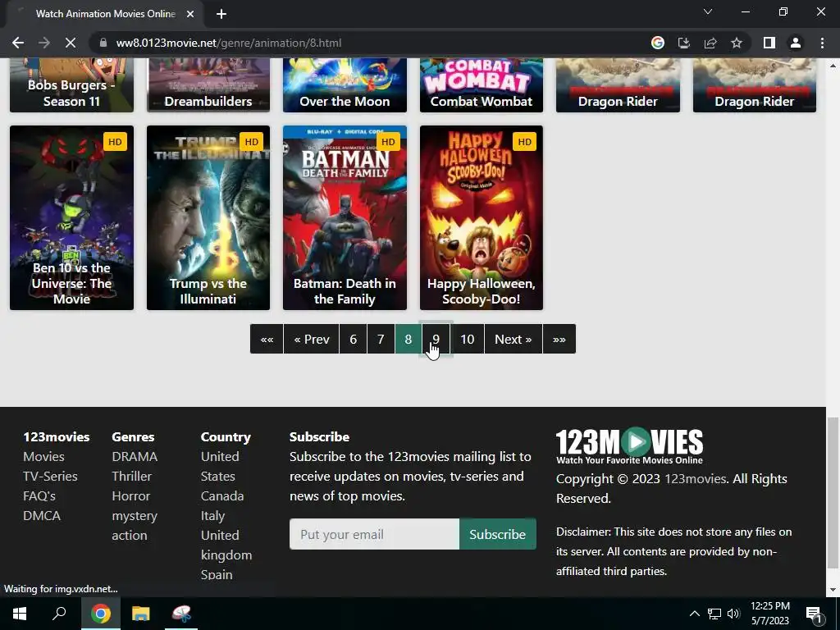Screen dimensions: 840x630
Task: Open action genre link
Action: 130,535
